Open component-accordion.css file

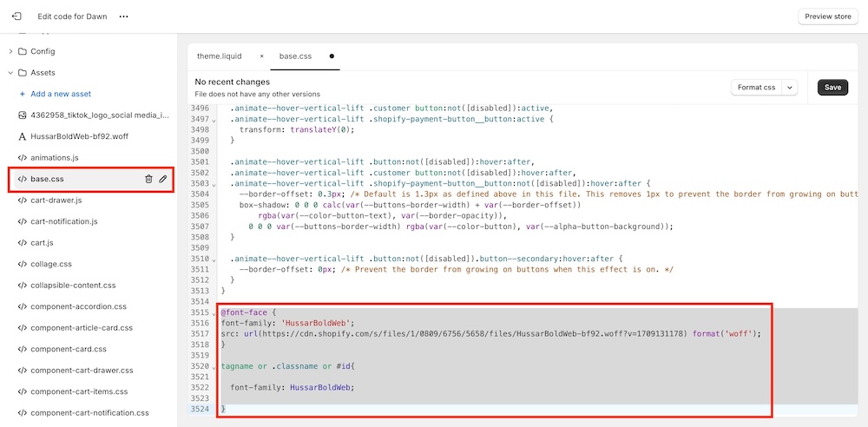coord(78,306)
